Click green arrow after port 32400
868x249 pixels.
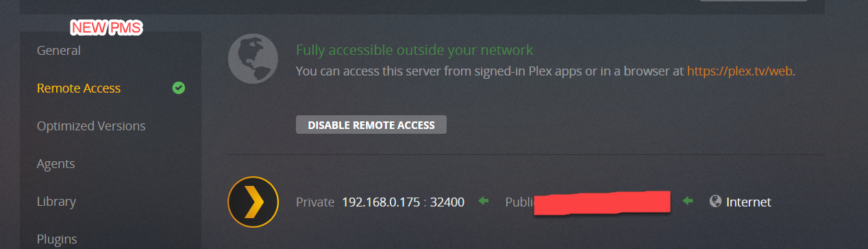tap(484, 202)
